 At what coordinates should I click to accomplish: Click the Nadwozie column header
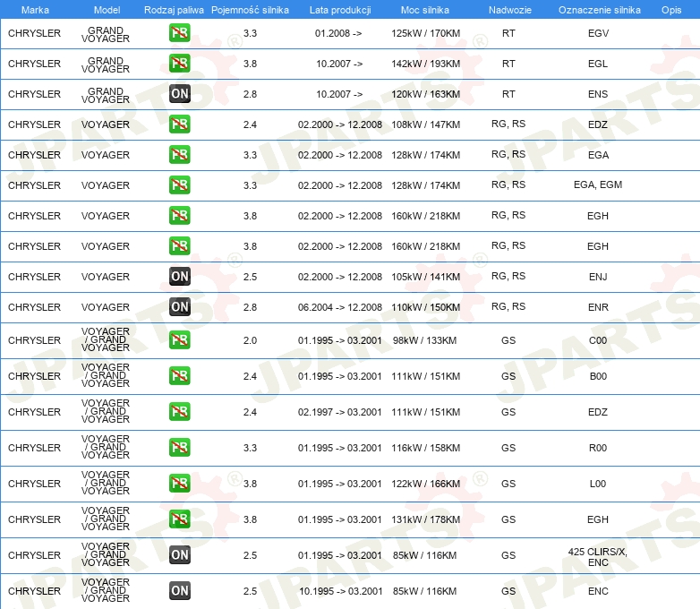coord(508,9)
